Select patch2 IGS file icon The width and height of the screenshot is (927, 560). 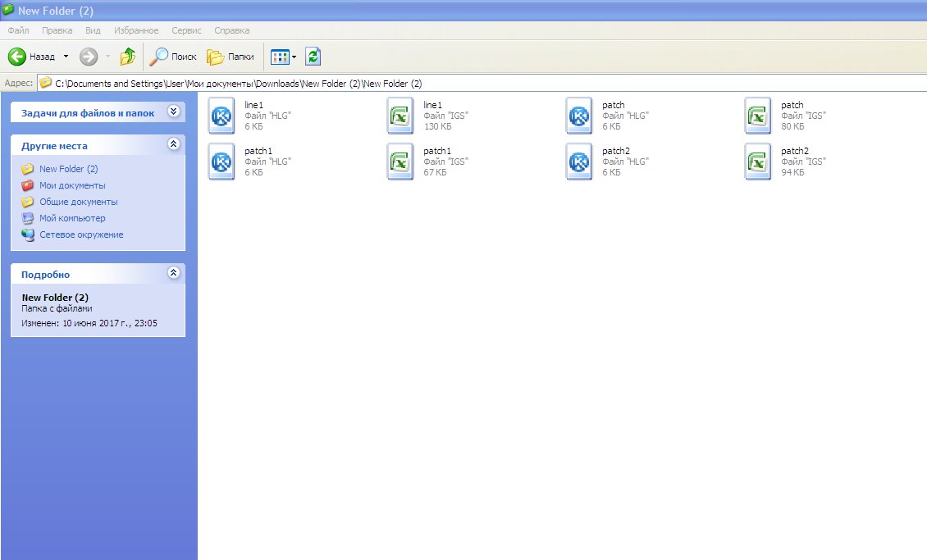[x=758, y=162]
